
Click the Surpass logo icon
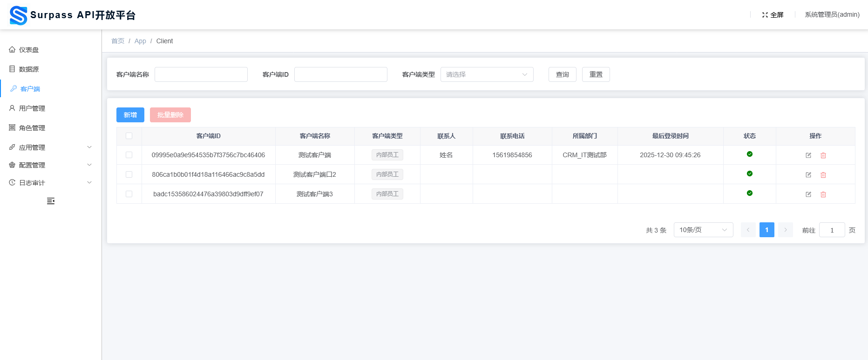pyautogui.click(x=18, y=15)
